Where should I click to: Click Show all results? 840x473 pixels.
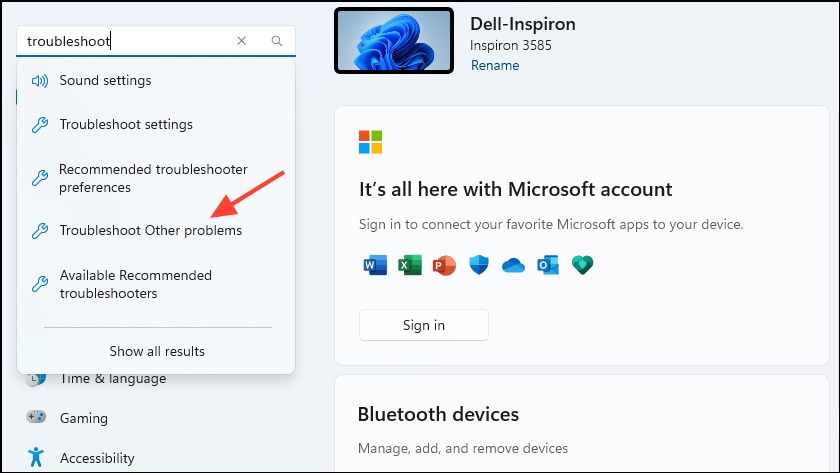coord(157,351)
